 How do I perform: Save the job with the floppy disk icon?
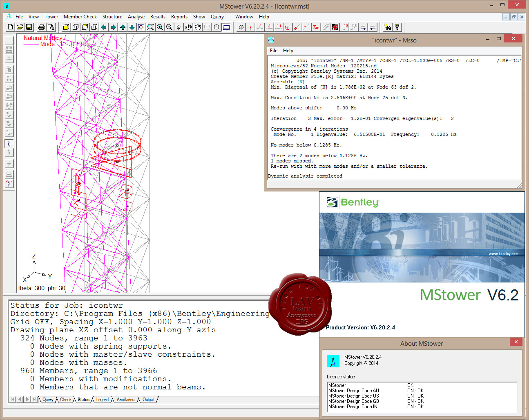point(29,27)
